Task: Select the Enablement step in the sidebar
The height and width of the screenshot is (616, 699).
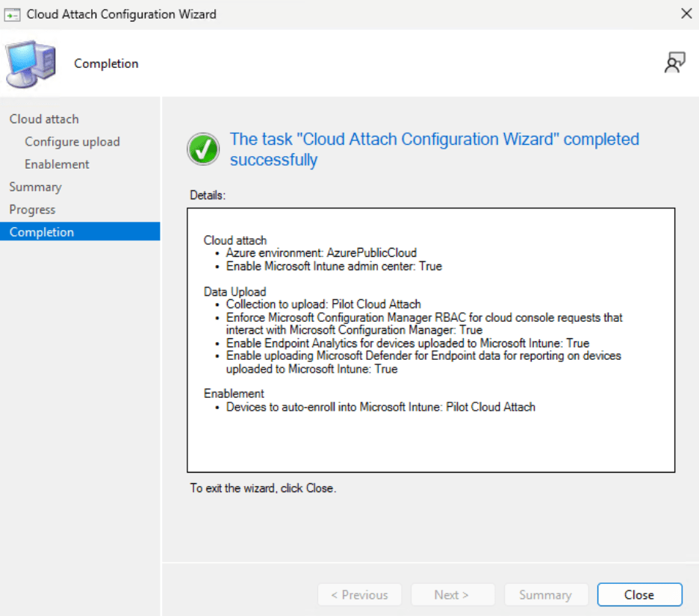Action: [57, 164]
